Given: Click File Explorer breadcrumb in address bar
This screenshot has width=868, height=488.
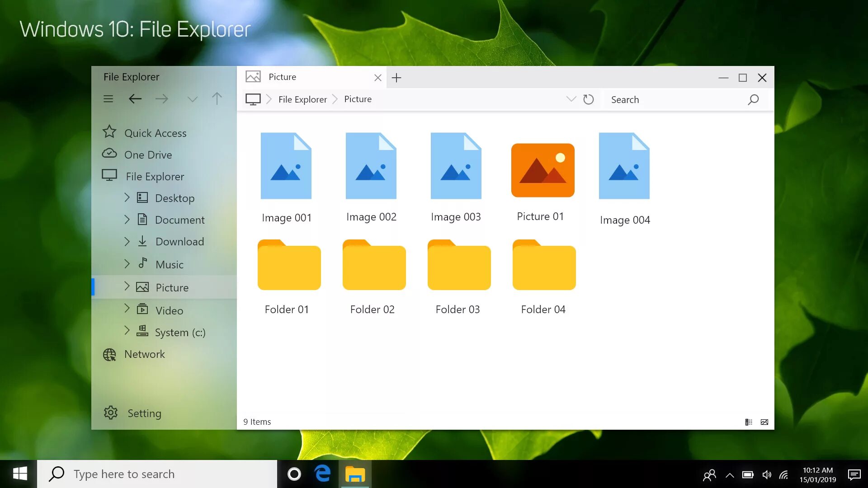Looking at the screenshot, I should [x=302, y=99].
